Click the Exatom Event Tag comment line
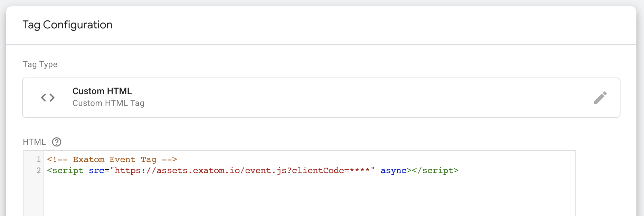 tap(112, 160)
